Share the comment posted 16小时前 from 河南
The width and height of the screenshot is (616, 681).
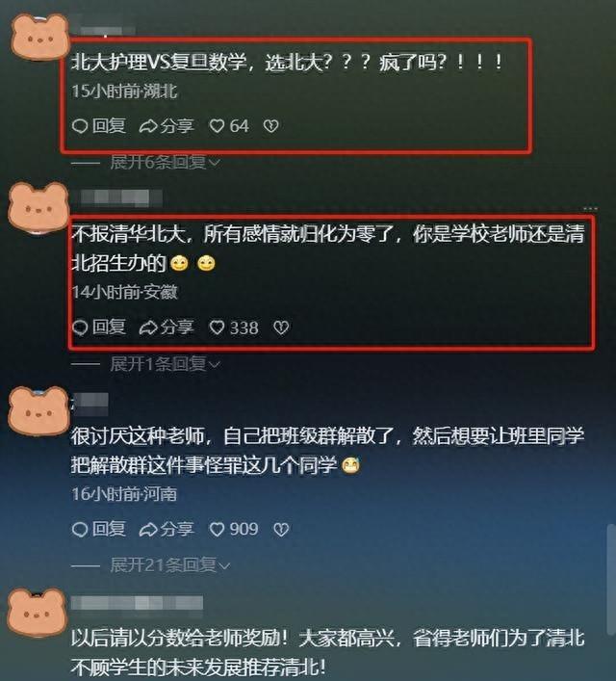(x=167, y=529)
